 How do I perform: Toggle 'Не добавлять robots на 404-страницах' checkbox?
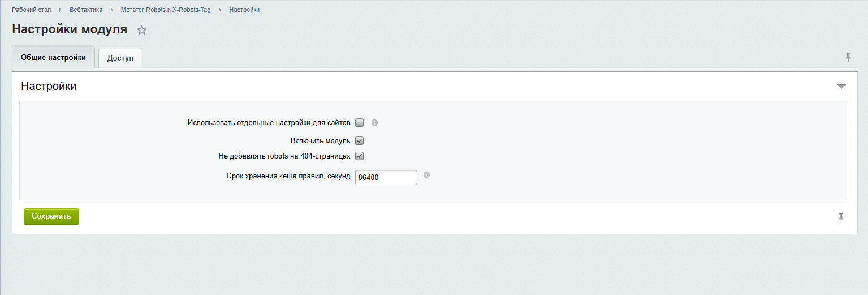359,156
